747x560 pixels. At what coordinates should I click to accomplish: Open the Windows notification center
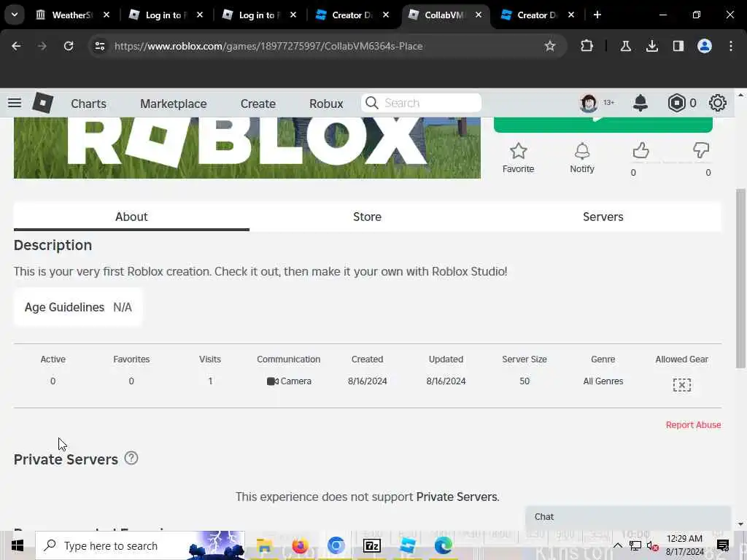point(723,545)
